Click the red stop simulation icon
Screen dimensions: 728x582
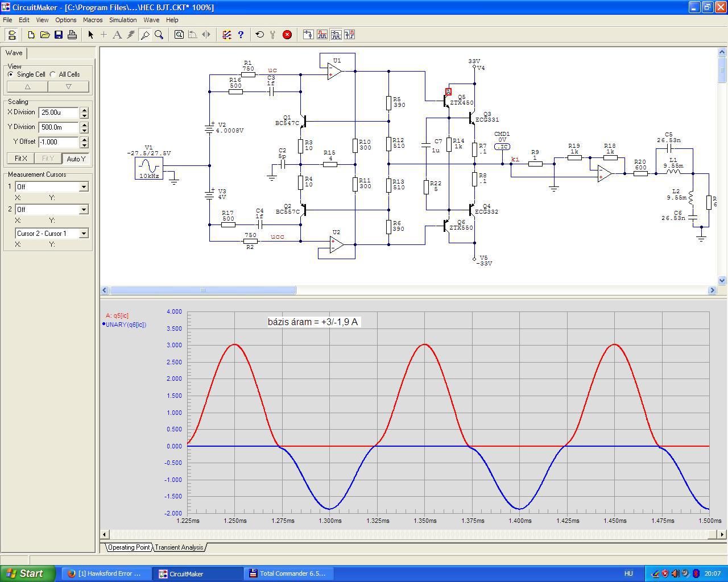[x=287, y=35]
